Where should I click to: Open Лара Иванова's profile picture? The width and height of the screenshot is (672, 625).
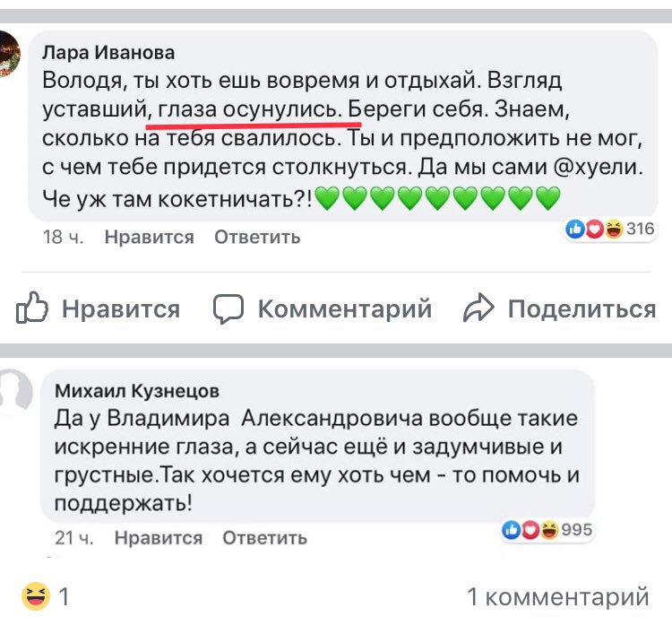click(10, 53)
